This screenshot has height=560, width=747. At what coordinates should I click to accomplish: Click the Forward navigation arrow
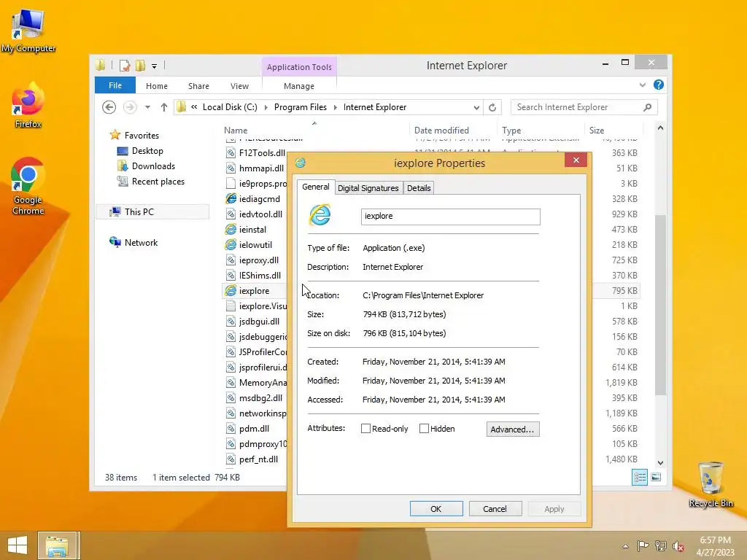(x=130, y=107)
